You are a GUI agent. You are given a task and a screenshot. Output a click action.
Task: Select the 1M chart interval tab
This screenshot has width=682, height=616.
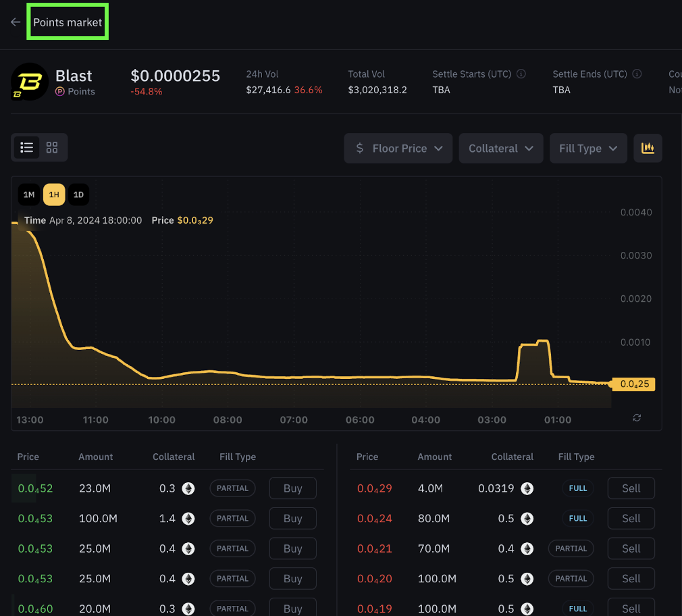[29, 195]
